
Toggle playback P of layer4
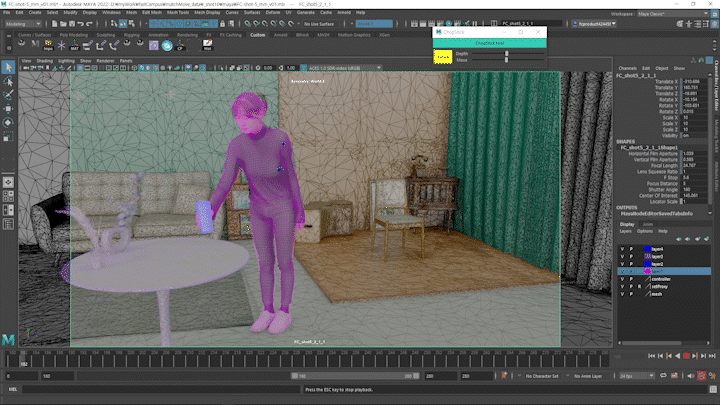(x=631, y=249)
